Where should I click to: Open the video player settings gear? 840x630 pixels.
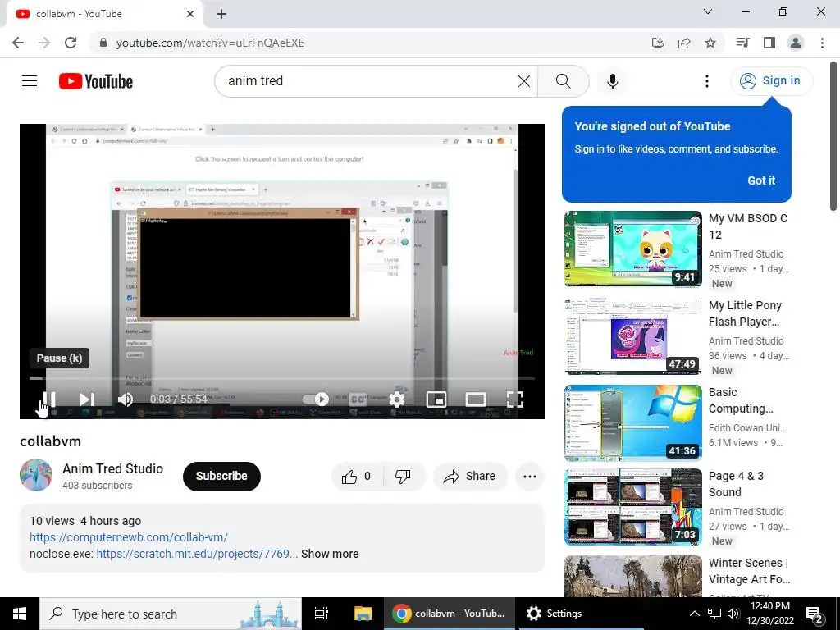(x=397, y=399)
